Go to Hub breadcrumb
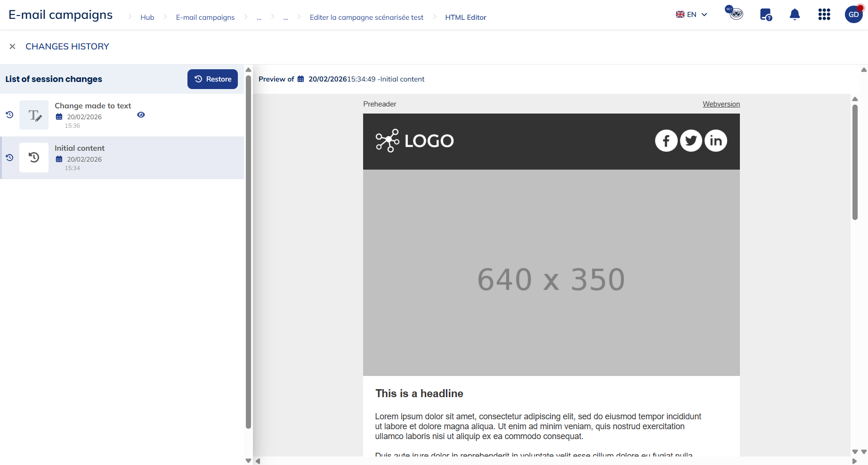868x465 pixels. (x=147, y=17)
